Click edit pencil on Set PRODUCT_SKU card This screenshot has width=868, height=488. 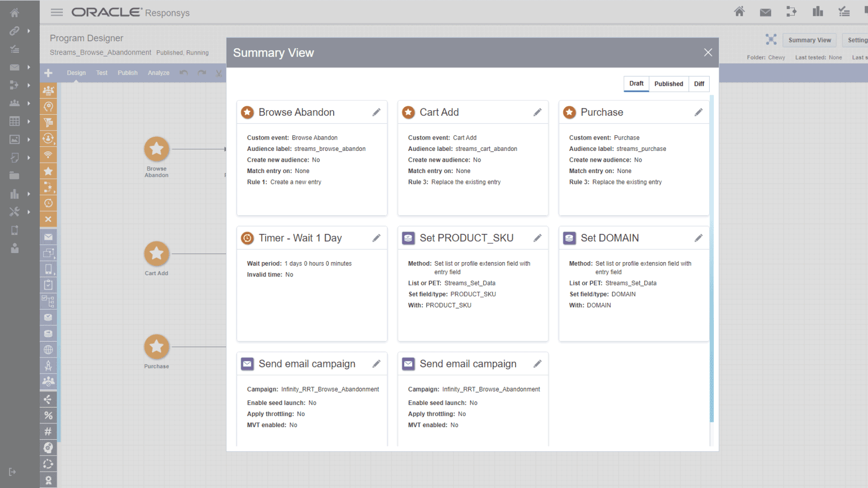[537, 238]
